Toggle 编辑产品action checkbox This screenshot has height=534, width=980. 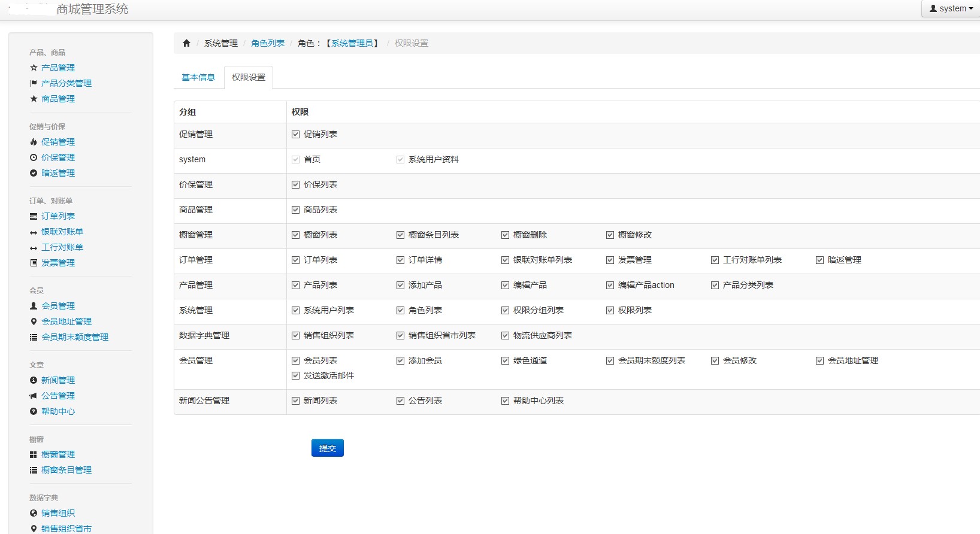tap(610, 286)
